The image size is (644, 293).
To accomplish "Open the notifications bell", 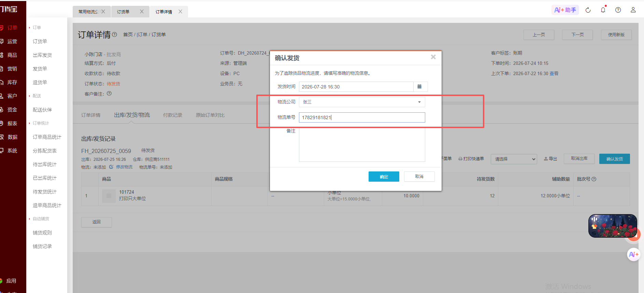I will 603,10.
